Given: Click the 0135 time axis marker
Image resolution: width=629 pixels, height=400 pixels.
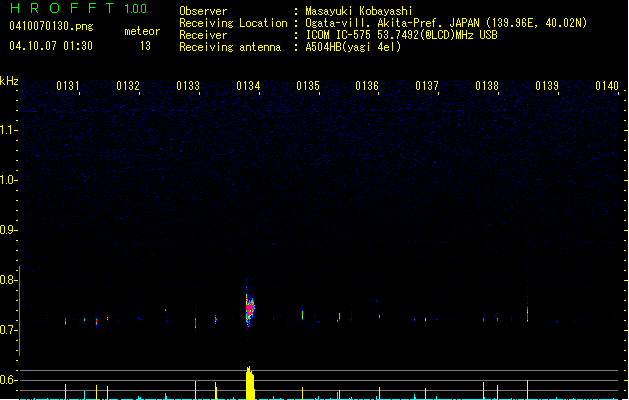Looking at the screenshot, I should 308,86.
